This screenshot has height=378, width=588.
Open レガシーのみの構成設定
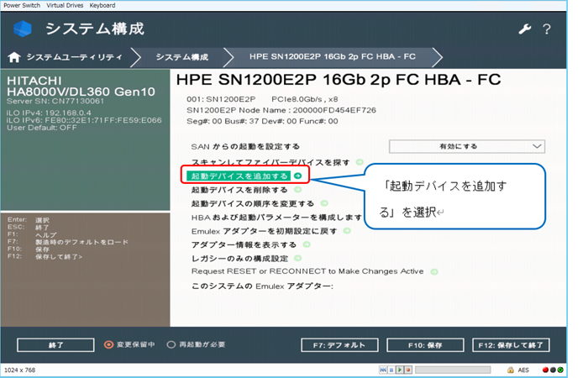pyautogui.click(x=239, y=259)
